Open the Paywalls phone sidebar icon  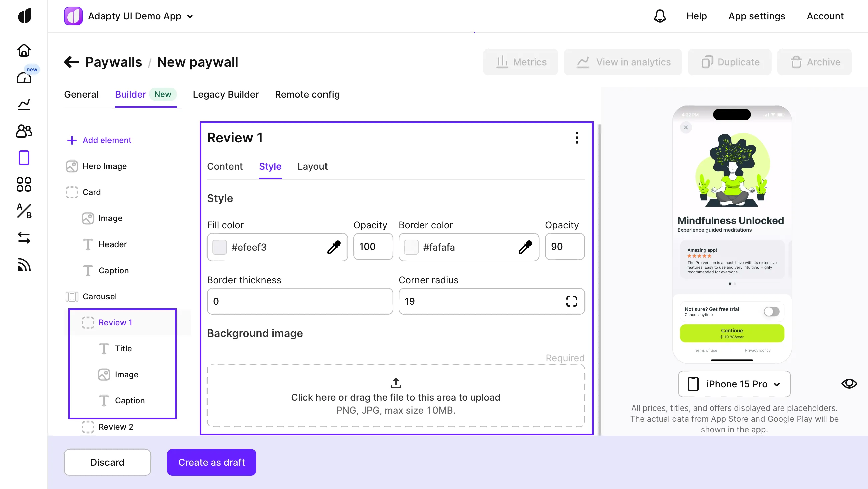pyautogui.click(x=24, y=158)
